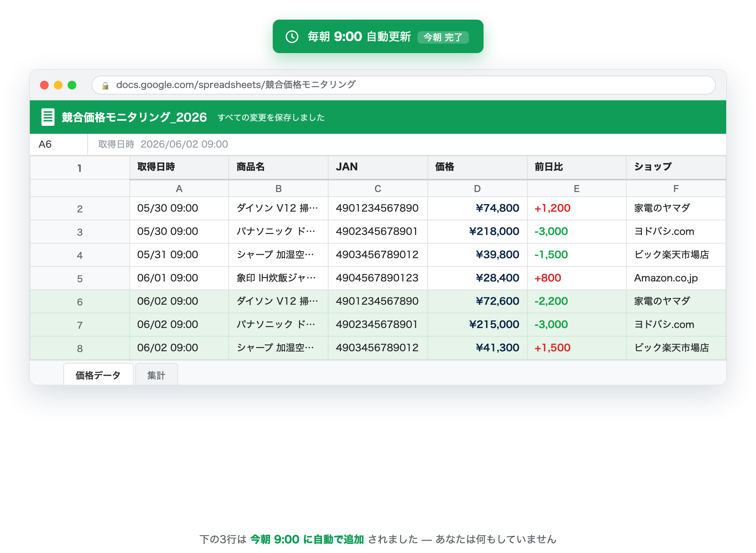Click the green Sheets document icon
The image size is (756, 553).
click(x=48, y=117)
